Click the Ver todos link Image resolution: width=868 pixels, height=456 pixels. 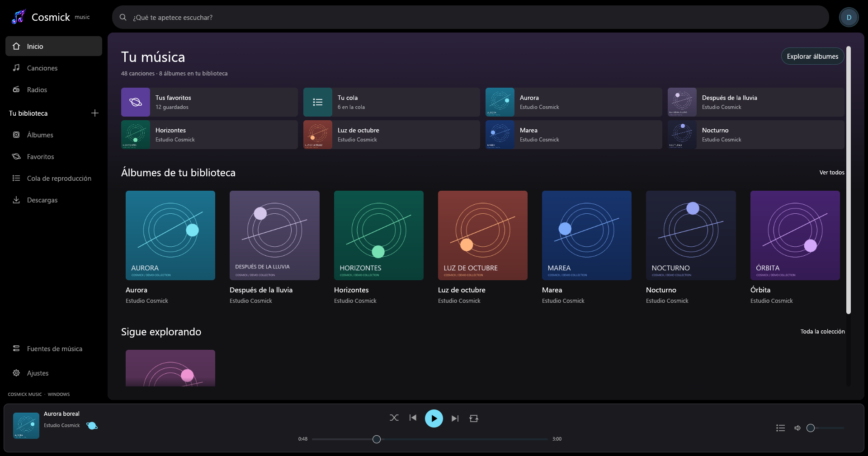(832, 172)
